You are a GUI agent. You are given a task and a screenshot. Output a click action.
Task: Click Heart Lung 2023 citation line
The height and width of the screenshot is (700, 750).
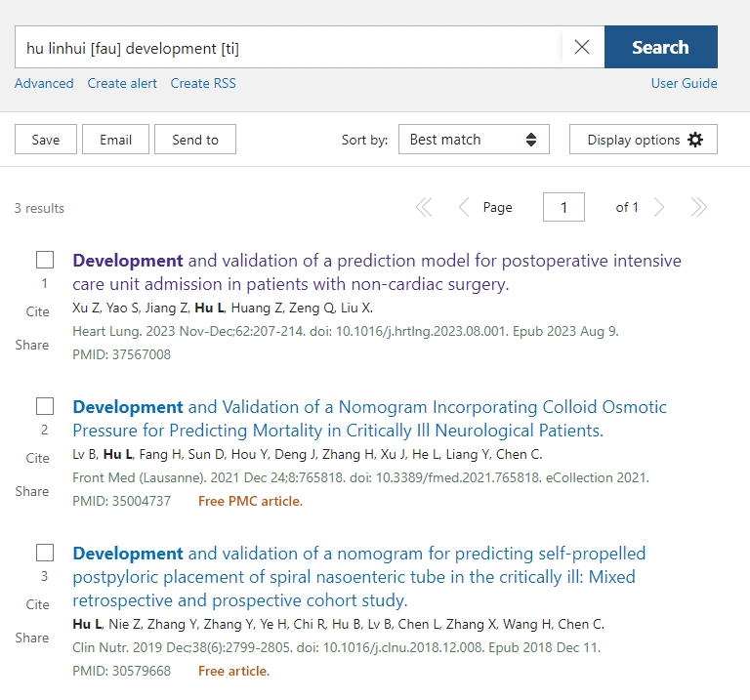tap(346, 331)
